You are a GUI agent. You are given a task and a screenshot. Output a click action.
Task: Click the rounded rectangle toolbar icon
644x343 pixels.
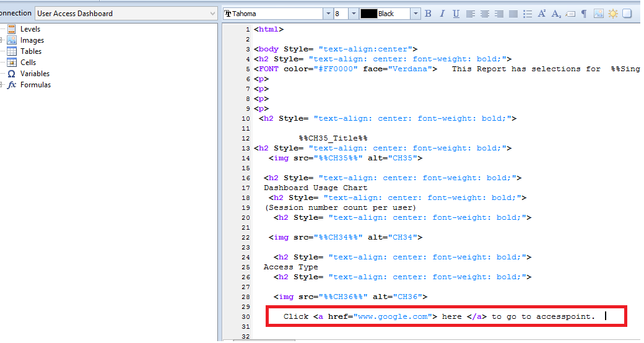point(627,14)
